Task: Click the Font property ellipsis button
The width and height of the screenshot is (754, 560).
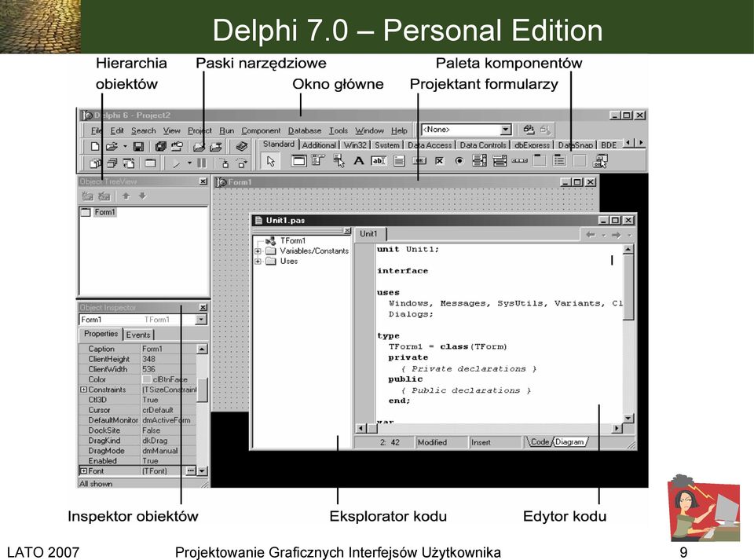Action: tap(191, 470)
